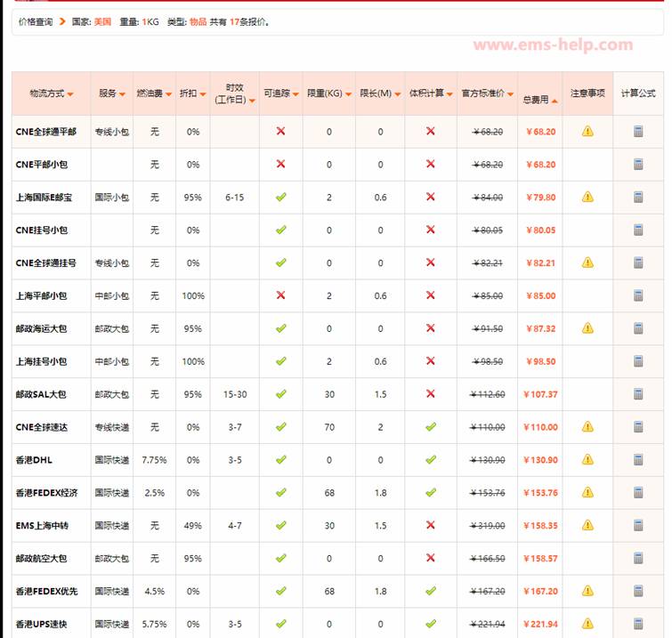Click the 注意事项 column header

click(587, 93)
